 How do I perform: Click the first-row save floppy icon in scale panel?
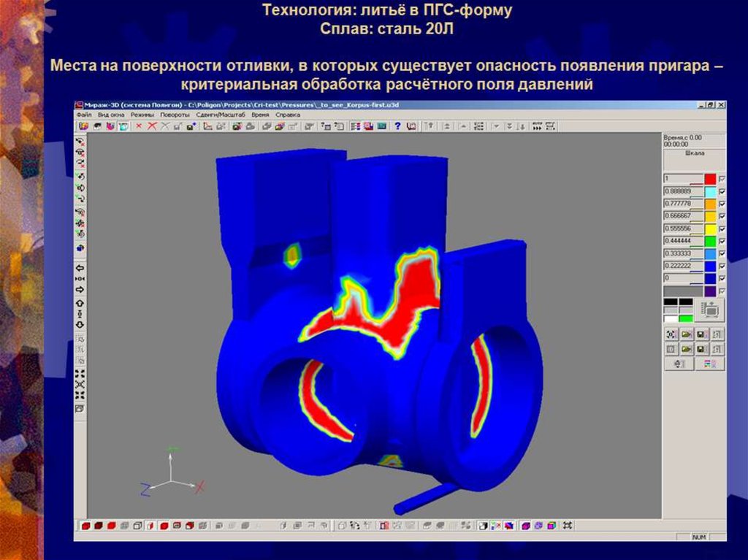702,334
